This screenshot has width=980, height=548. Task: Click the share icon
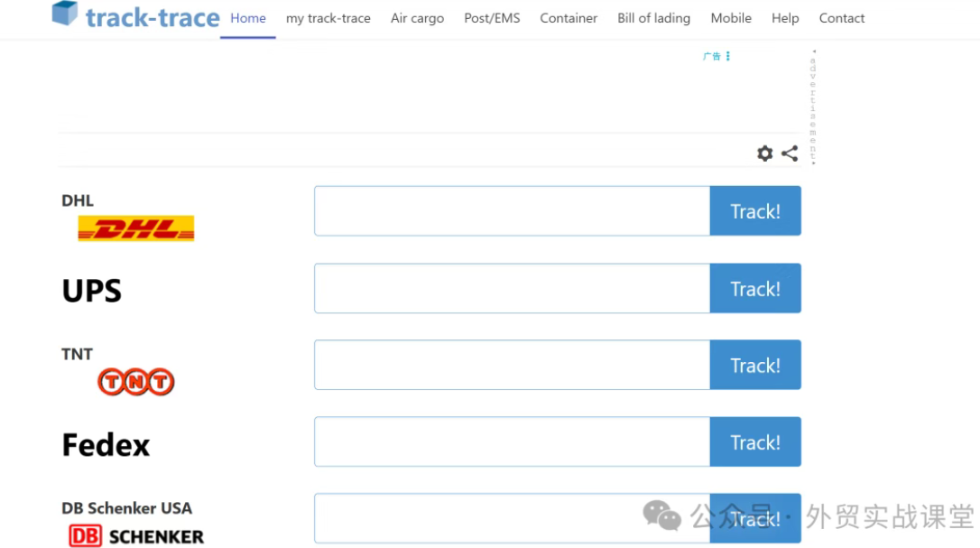point(790,153)
